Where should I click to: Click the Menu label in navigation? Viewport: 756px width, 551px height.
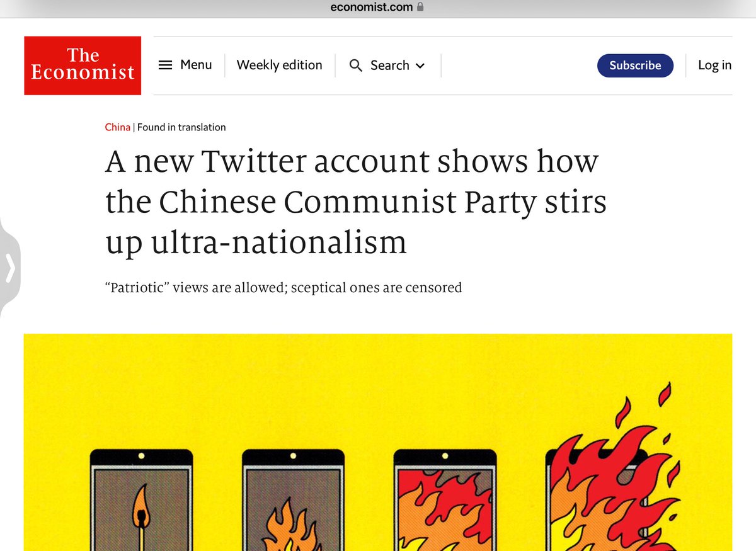click(196, 65)
